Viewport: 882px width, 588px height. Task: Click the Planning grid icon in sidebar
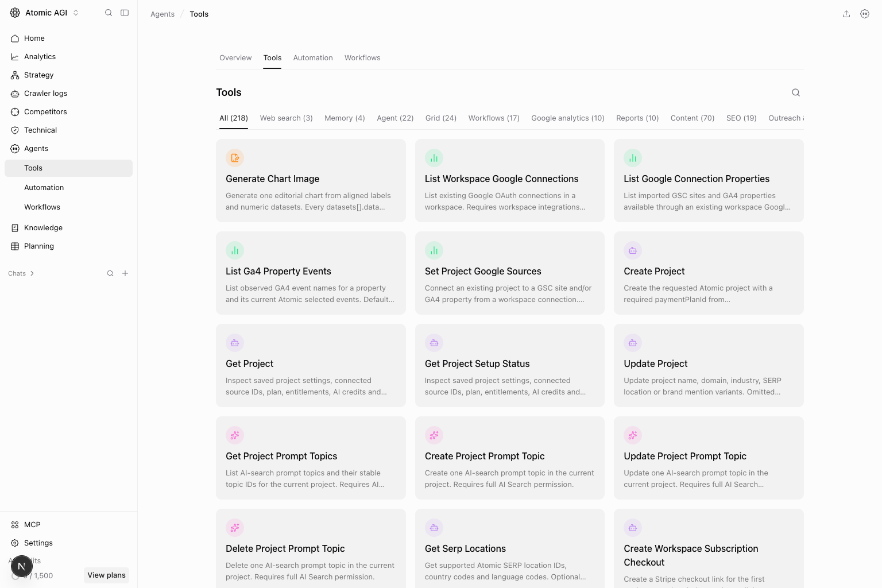click(x=15, y=246)
